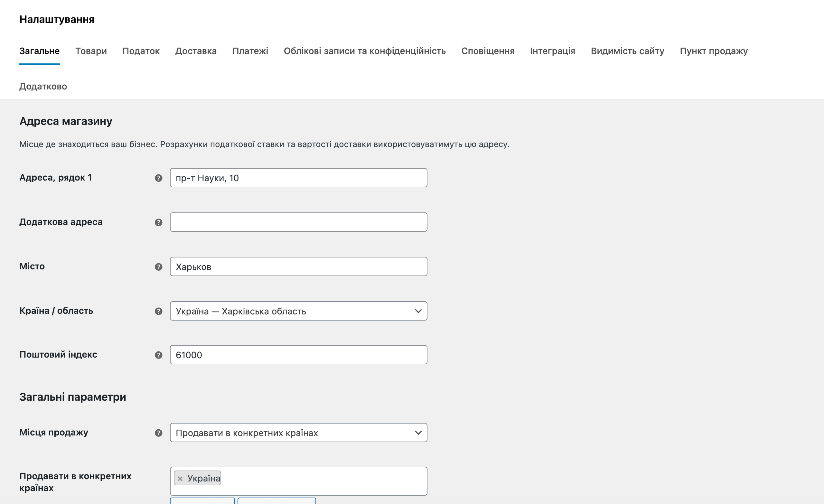Image resolution: width=824 pixels, height=504 pixels.
Task: Go to the "Додатково" tab
Action: coord(43,86)
